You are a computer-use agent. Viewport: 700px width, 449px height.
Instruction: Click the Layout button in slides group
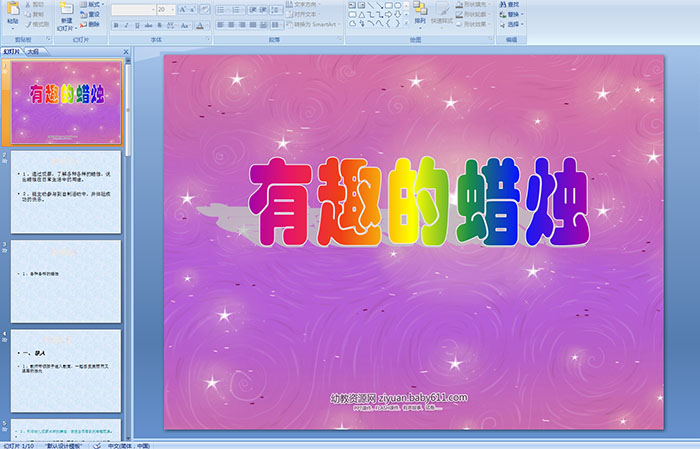[x=93, y=4]
